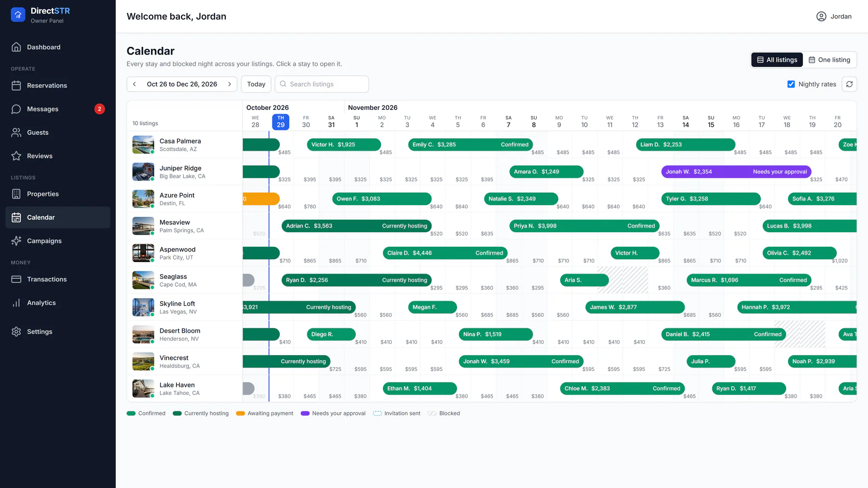This screenshot has width=868, height=488.
Task: Click the Skyline Loft listing thumbnail
Action: point(143,307)
